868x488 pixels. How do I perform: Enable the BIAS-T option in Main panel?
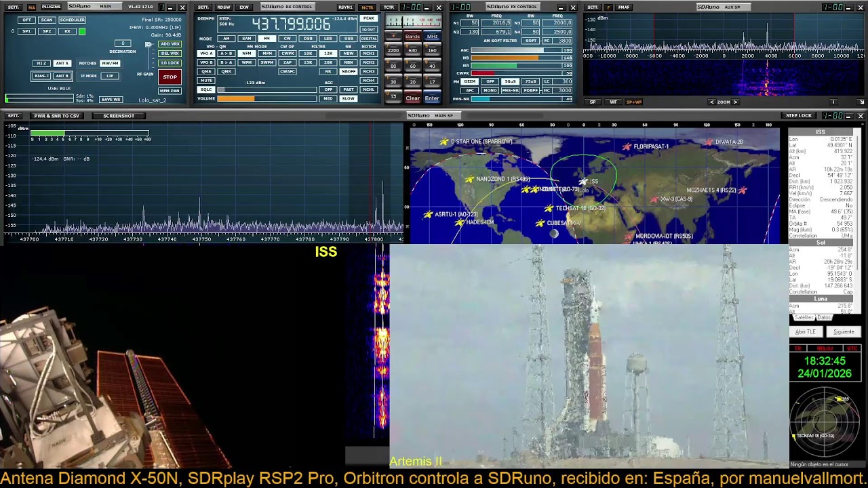pyautogui.click(x=41, y=76)
